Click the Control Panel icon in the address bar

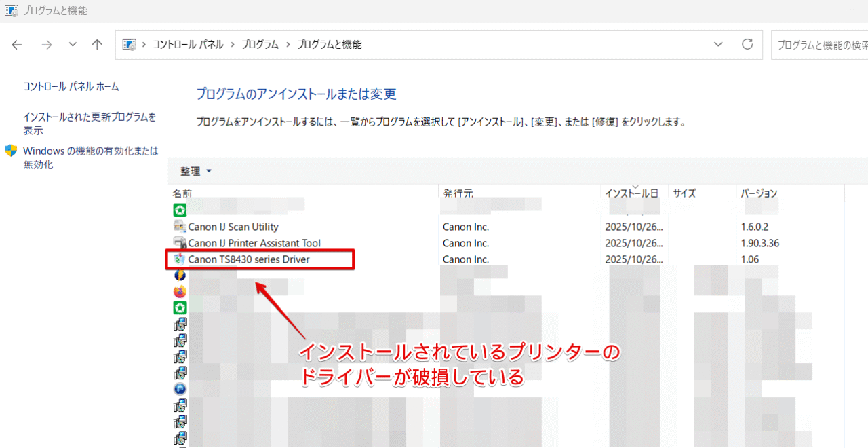129,44
